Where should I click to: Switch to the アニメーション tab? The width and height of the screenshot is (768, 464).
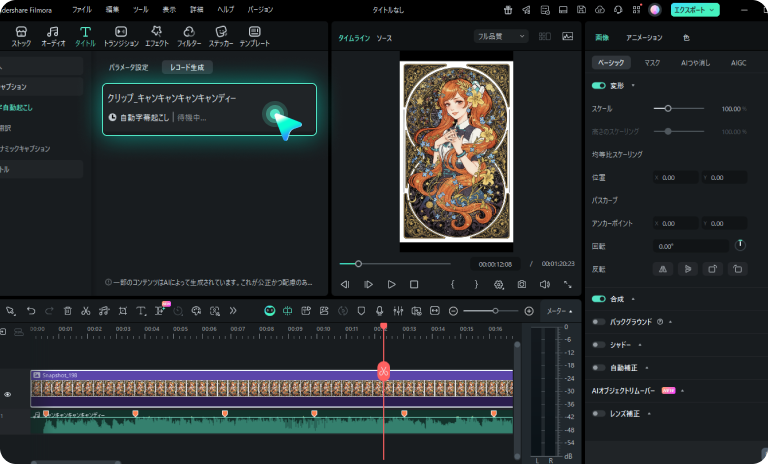click(643, 36)
